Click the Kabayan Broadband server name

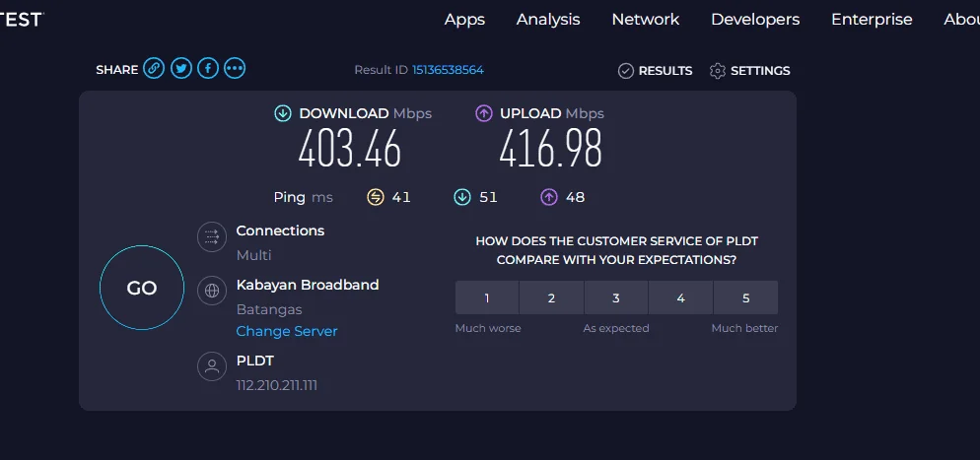[x=308, y=285]
